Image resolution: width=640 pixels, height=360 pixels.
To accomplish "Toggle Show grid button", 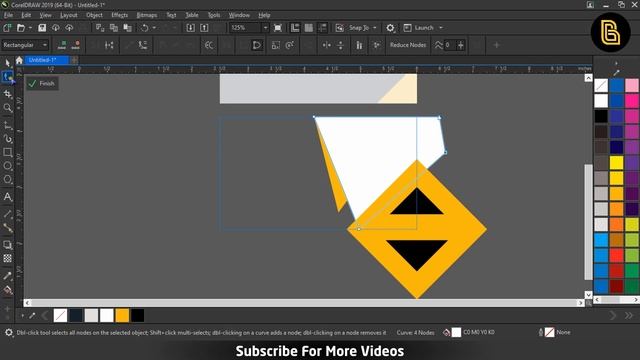I will [309, 28].
